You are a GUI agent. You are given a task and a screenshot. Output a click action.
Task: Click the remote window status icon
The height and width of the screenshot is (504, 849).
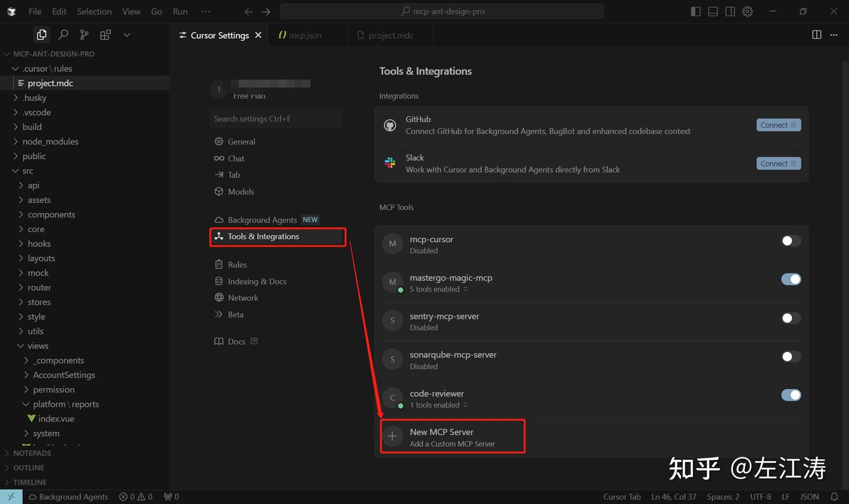tap(11, 497)
